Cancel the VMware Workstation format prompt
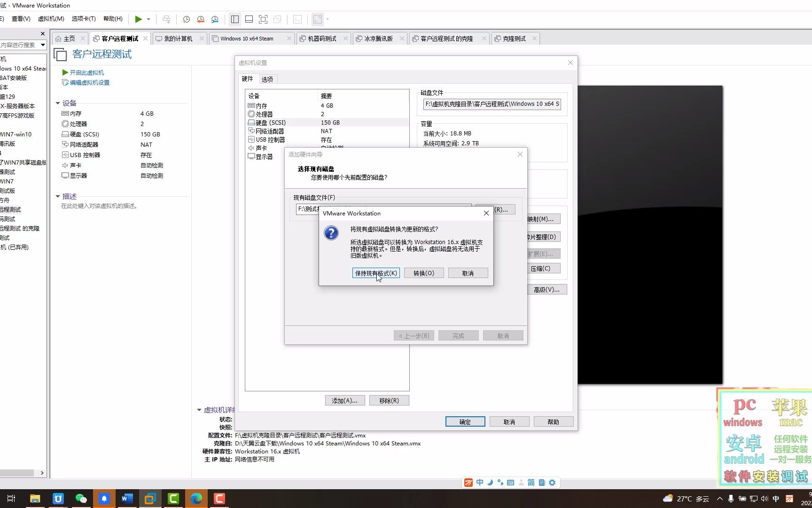This screenshot has height=508, width=812. (x=468, y=273)
